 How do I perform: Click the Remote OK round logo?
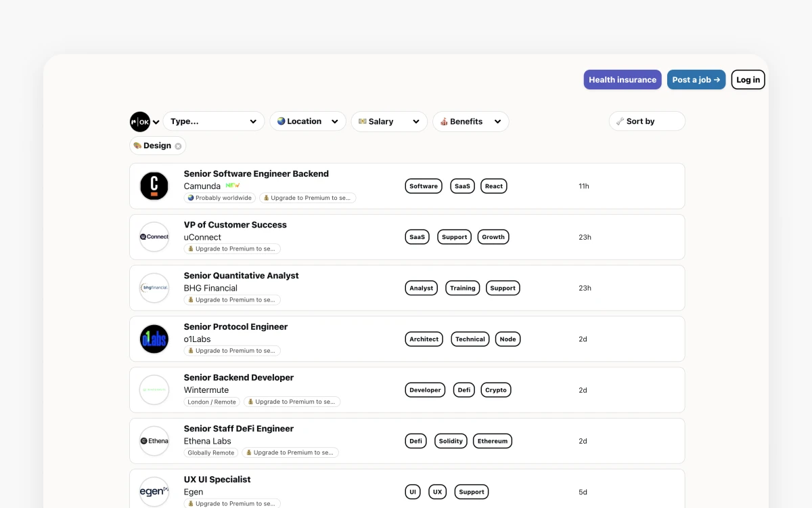coord(140,122)
